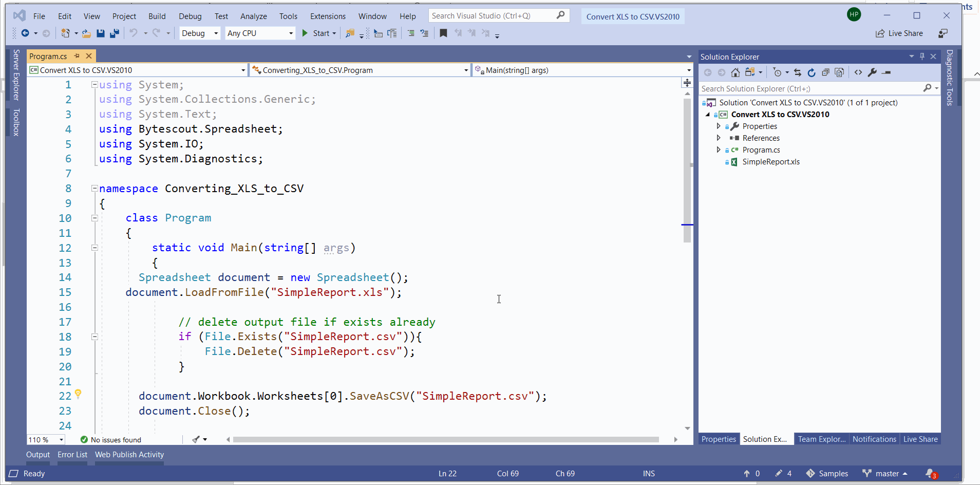Click the Save All icon
This screenshot has width=980, height=485.
click(115, 33)
